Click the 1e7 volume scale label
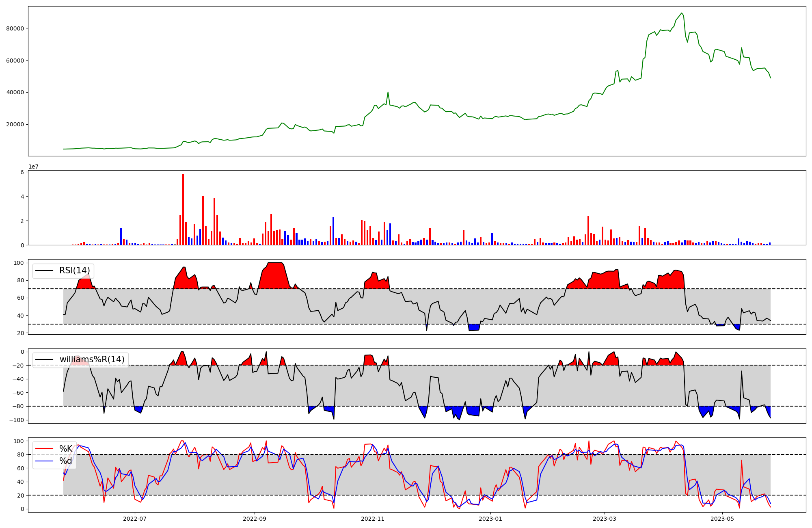812x528 pixels. (34, 167)
